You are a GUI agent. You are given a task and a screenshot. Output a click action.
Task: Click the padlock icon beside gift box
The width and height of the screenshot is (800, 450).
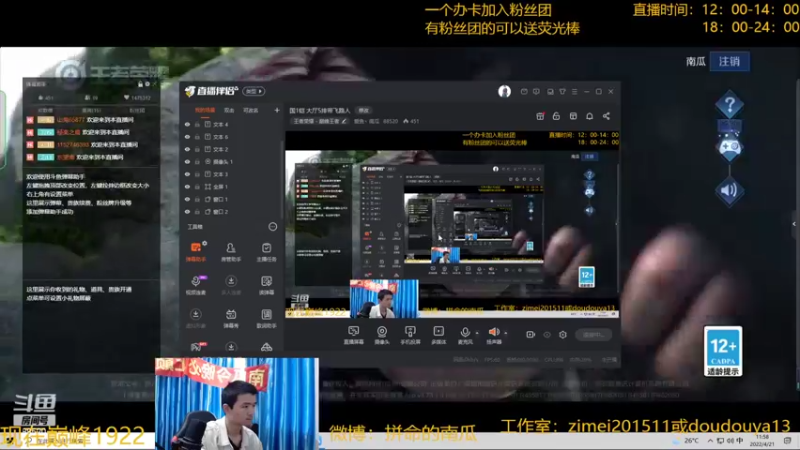(x=556, y=116)
